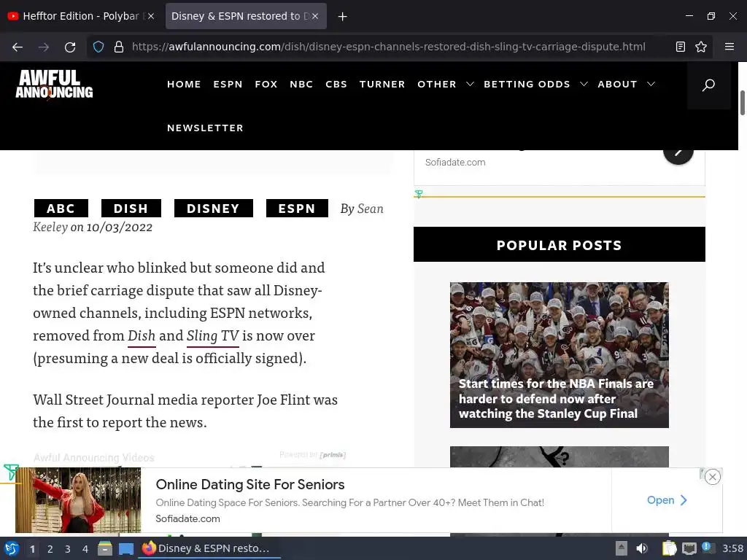
Task: Click the ESPN category tag below header
Action: click(297, 208)
